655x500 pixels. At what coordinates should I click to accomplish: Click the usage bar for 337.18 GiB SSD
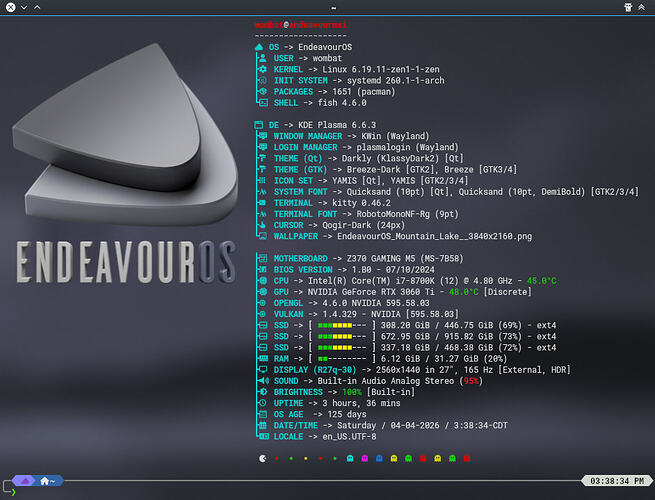(342, 348)
